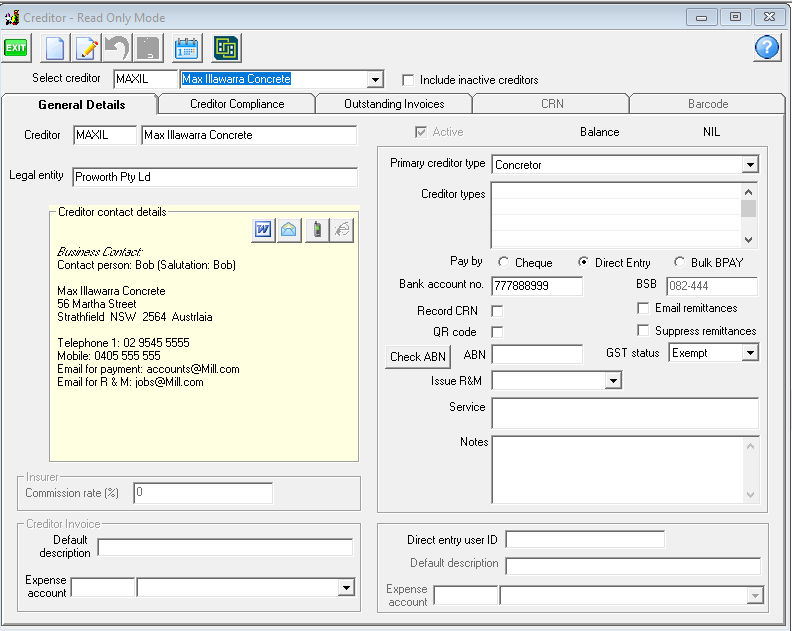The height and width of the screenshot is (631, 792).
Task: Click the blank page new-creditor icon
Action: tap(56, 47)
